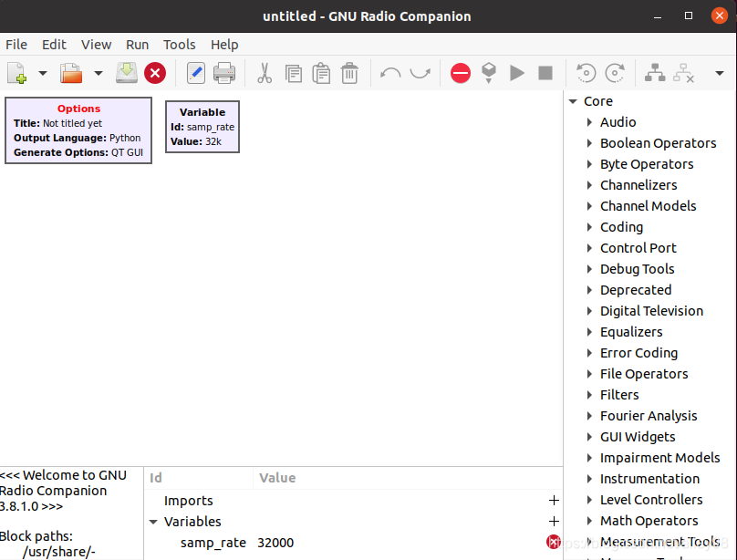Click the Value column header
737x560 pixels.
coord(408,478)
